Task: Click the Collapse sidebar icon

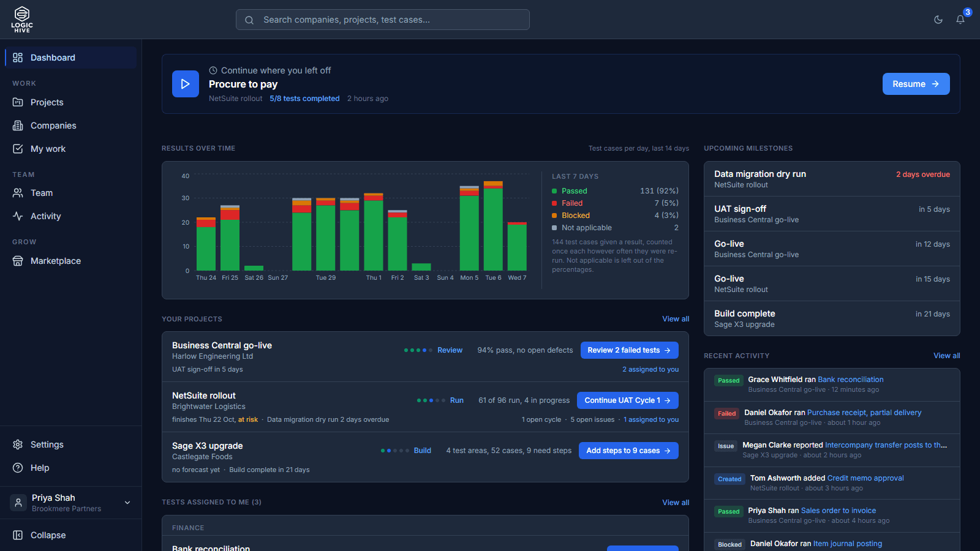Action: click(x=18, y=535)
